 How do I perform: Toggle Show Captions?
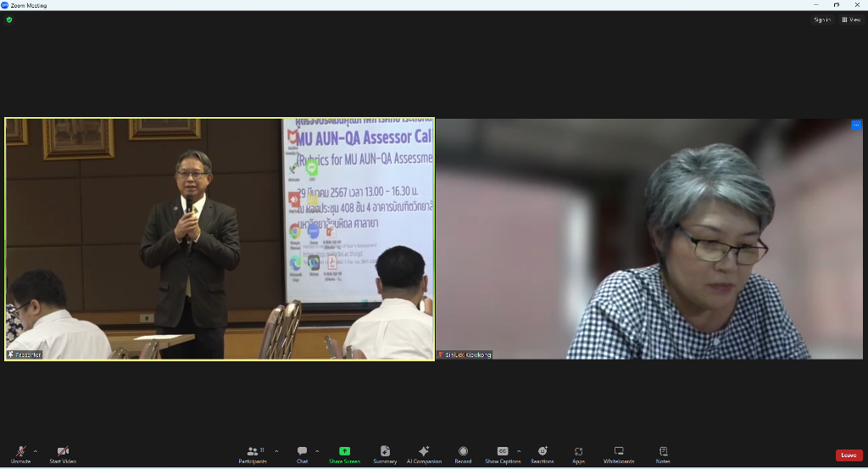click(503, 454)
